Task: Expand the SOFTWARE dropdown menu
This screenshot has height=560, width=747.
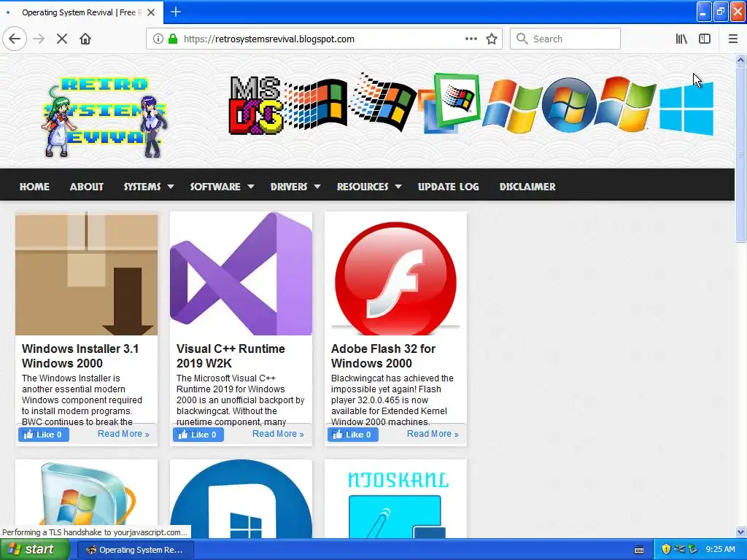Action: coord(222,187)
